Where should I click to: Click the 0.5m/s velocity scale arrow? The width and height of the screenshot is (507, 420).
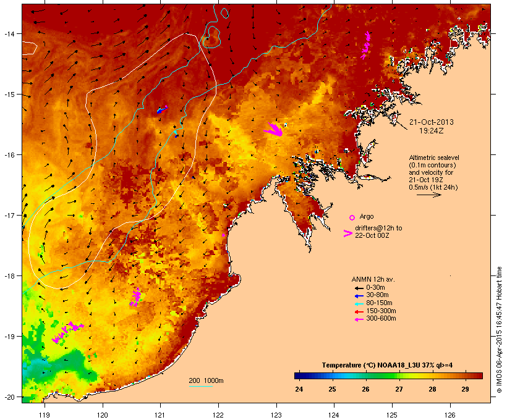tap(428, 195)
